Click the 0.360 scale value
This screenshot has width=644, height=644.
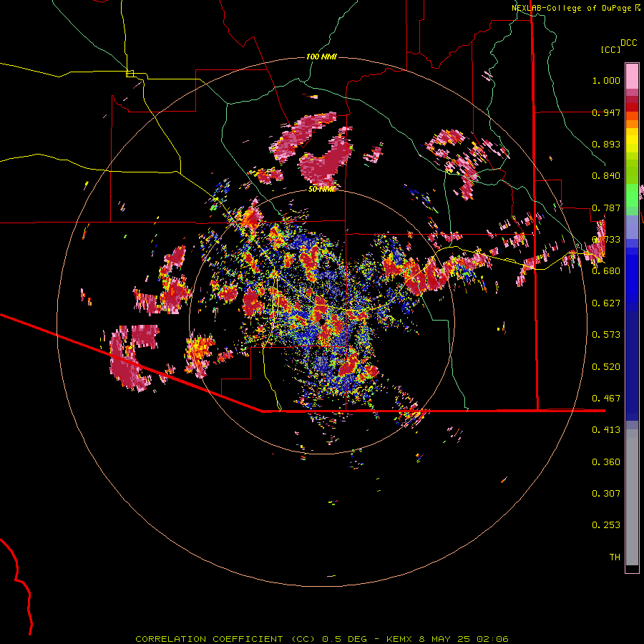point(606,462)
